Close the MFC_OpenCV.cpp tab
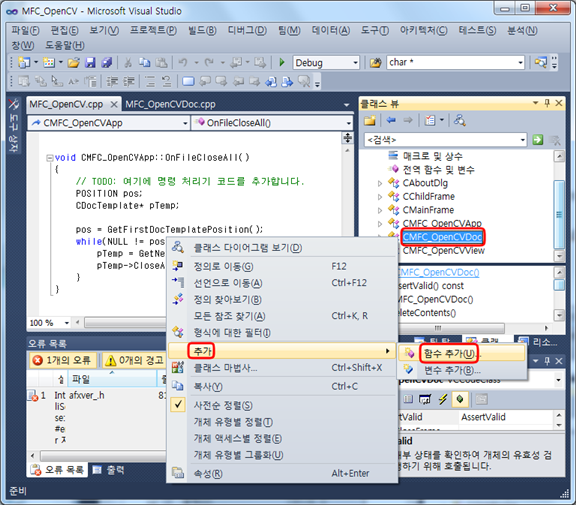 [x=114, y=104]
